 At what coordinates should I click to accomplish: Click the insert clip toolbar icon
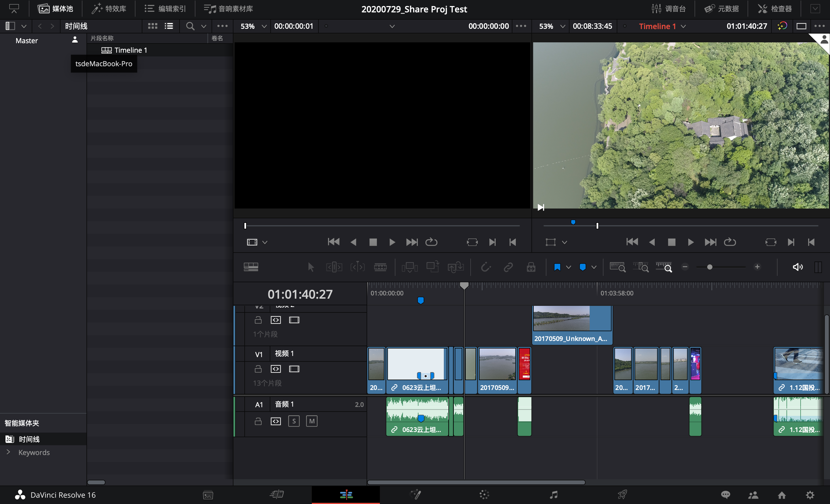point(409,267)
